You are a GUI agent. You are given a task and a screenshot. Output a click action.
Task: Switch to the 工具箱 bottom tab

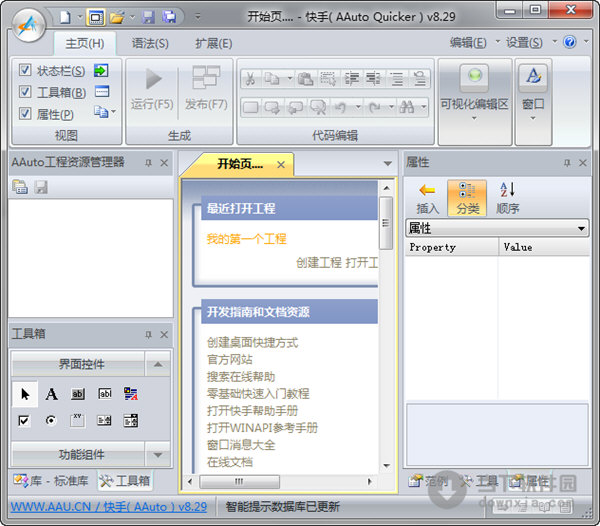125,481
